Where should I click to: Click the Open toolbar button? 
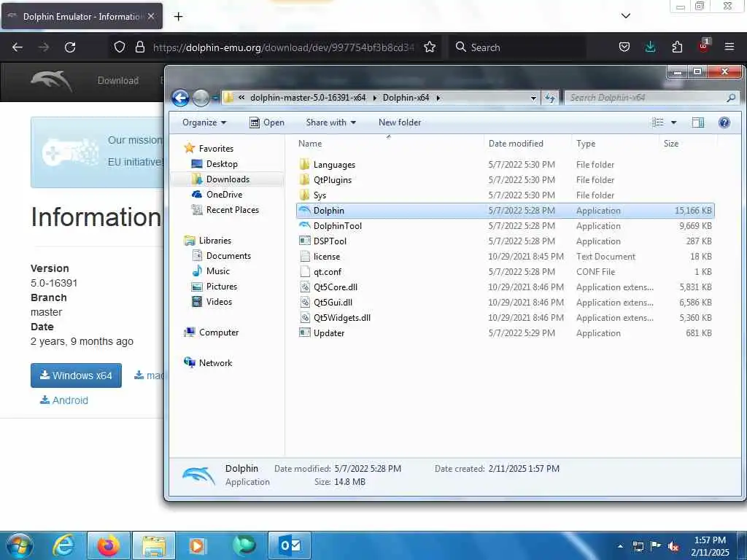(x=267, y=122)
